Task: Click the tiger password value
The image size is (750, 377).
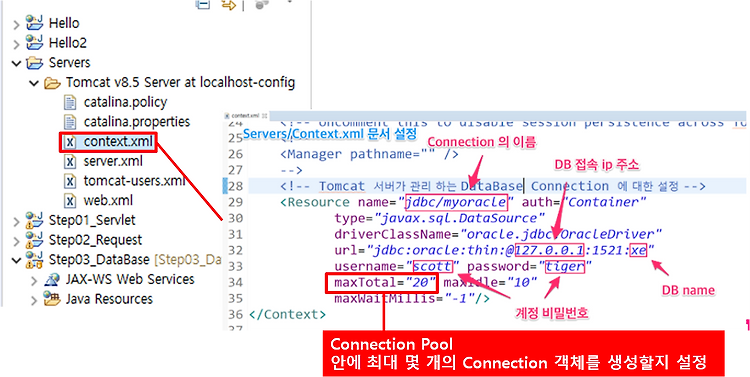Action: coord(564,266)
